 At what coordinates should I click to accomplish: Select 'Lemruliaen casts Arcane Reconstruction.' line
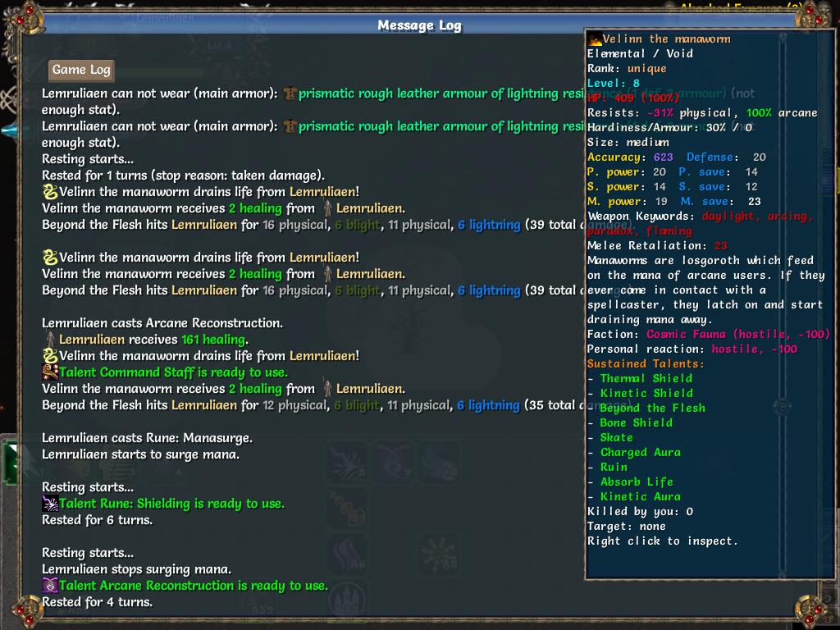click(162, 323)
